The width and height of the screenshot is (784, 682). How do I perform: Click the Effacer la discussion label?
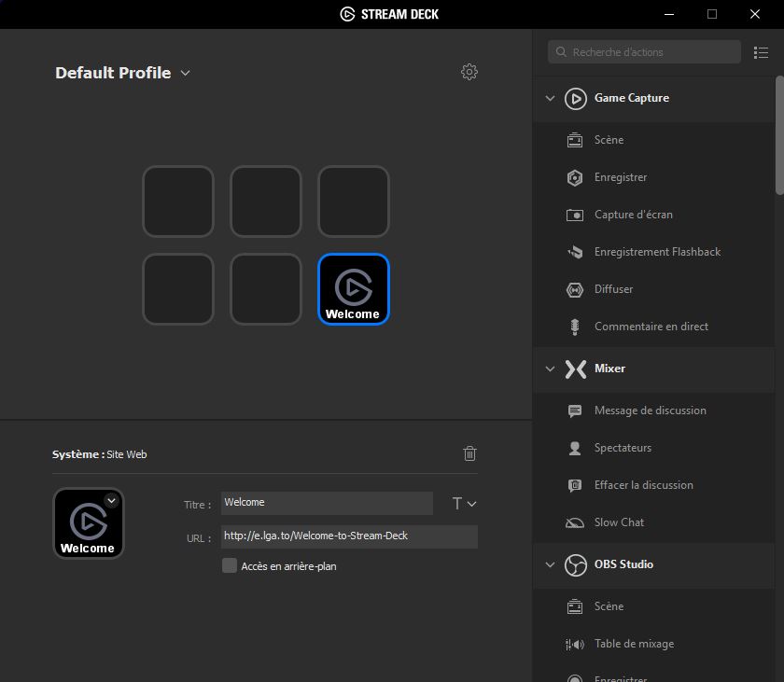pos(643,485)
